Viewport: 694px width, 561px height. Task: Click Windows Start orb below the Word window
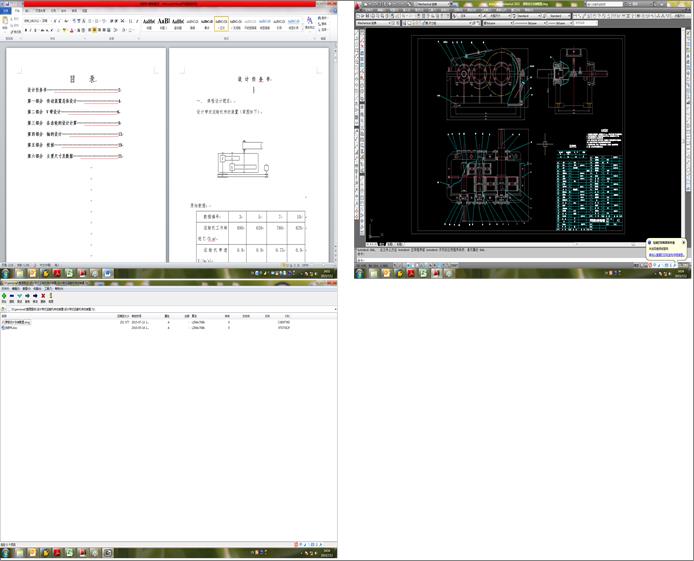pos(5,273)
